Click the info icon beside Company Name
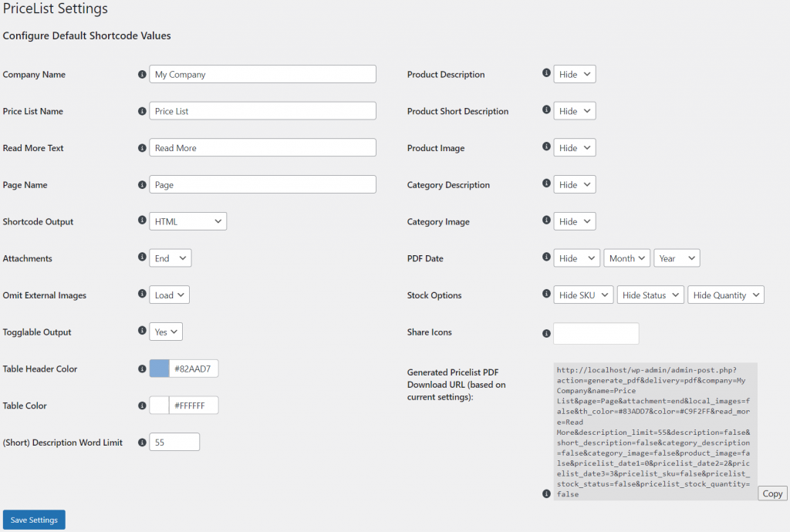 pos(142,75)
